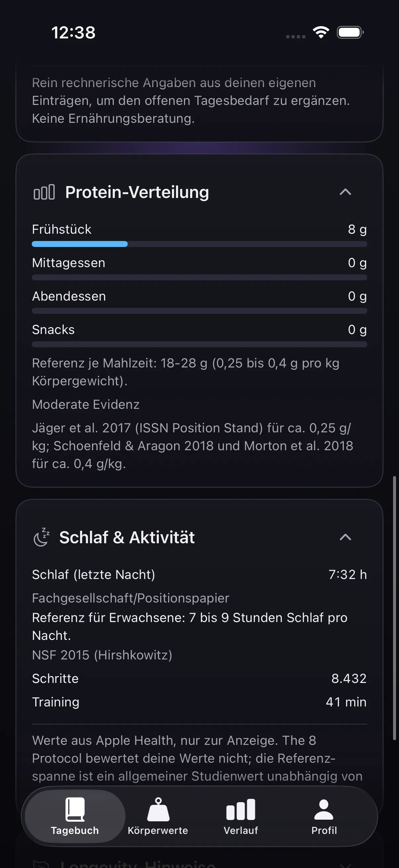Viewport: 399px width, 868px height.
Task: Tap the Schritte 8.432 row
Action: point(199,678)
